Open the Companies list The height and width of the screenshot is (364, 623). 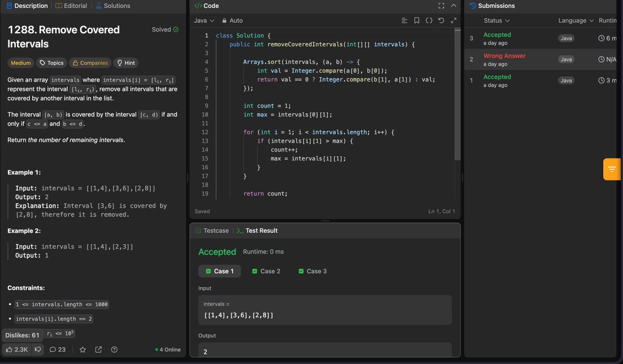[x=89, y=63]
